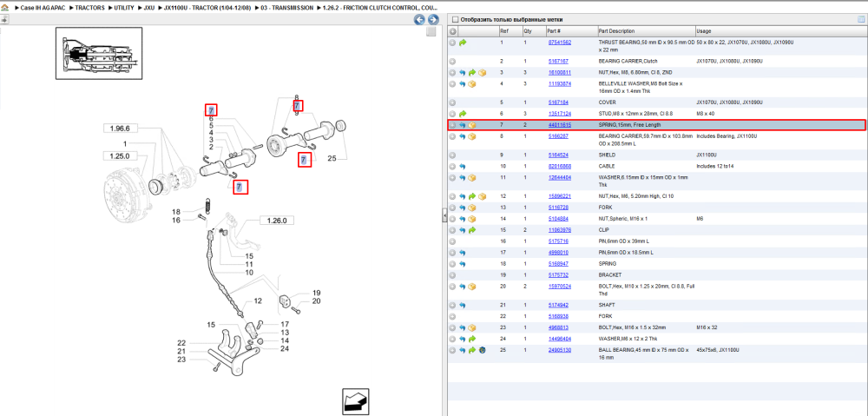Viewport: 868px width, 416px height.
Task: Click blue arrow on PIN 18.5mm row 17
Action: [x=463, y=253]
